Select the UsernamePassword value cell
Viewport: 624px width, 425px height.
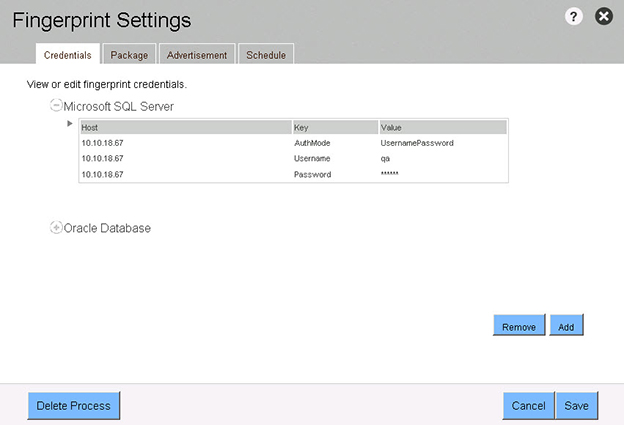point(418,143)
